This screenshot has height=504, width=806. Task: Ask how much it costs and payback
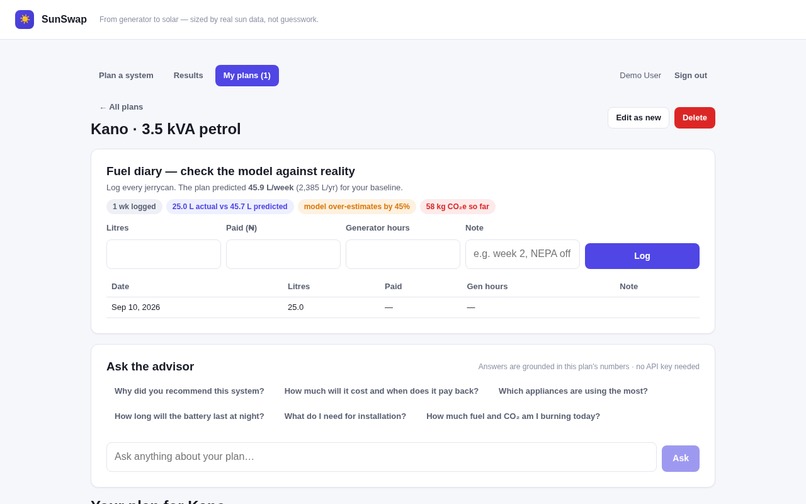click(x=381, y=391)
